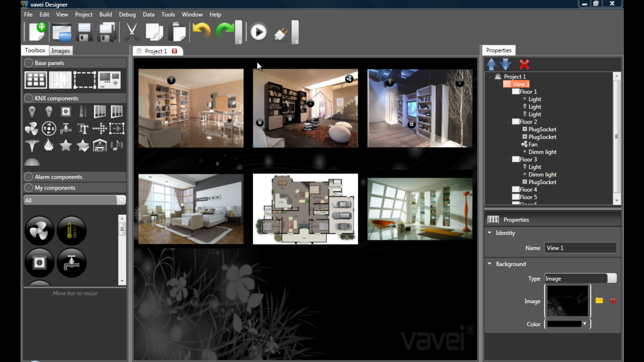
Task: Select Floor 2 in the project tree
Action: [x=528, y=122]
